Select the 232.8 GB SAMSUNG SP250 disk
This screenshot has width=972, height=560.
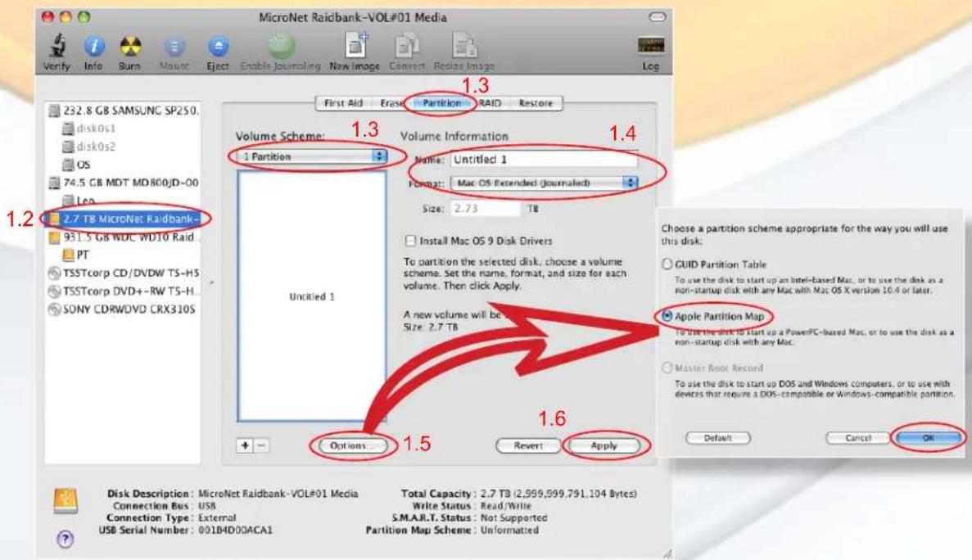pyautogui.click(x=124, y=111)
